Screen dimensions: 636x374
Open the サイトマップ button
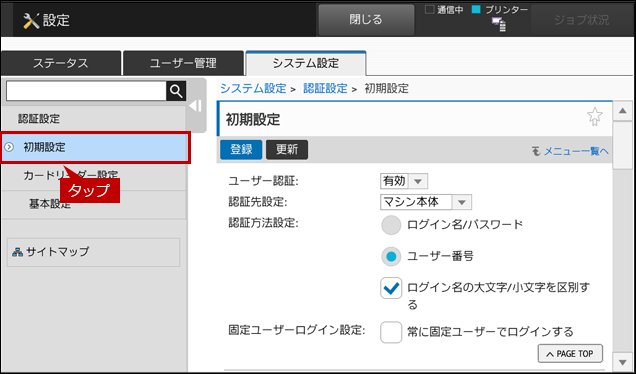tap(93, 252)
